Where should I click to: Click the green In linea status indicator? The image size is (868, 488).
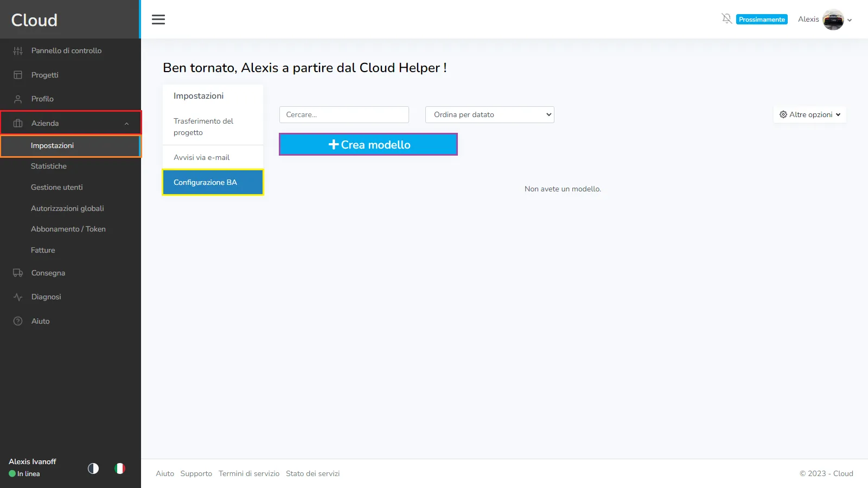(x=12, y=474)
